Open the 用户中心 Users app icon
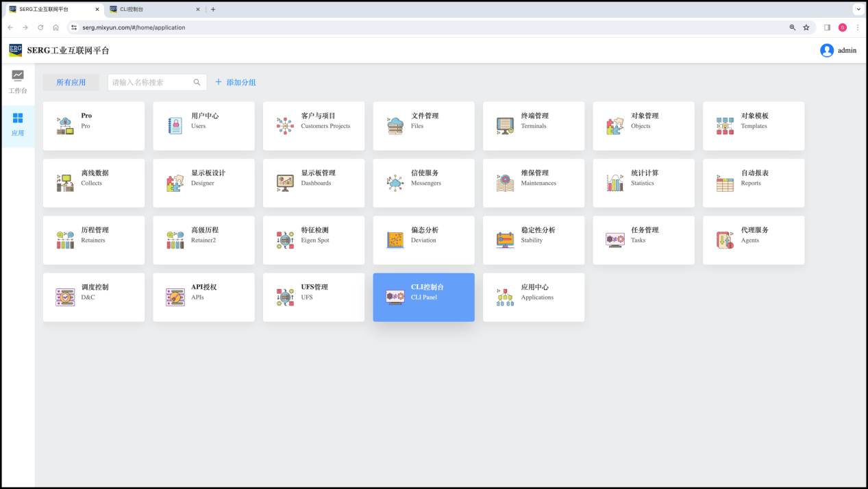Screen dimensions: 868x489 coord(175,126)
